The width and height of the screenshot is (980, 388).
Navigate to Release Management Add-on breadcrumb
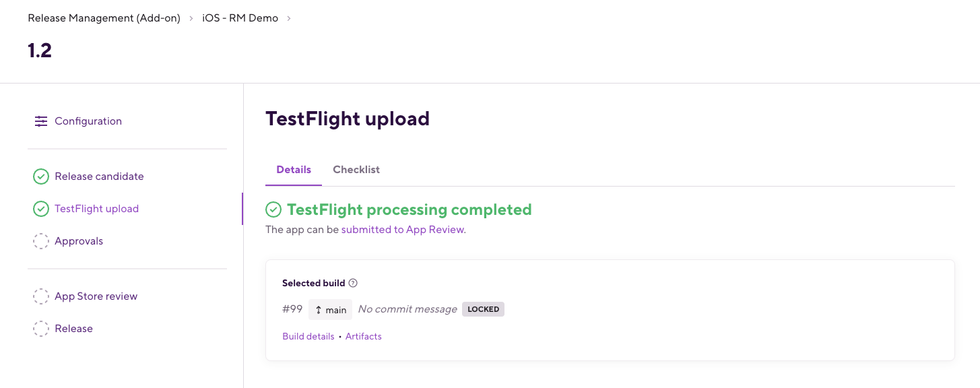pyautogui.click(x=104, y=18)
